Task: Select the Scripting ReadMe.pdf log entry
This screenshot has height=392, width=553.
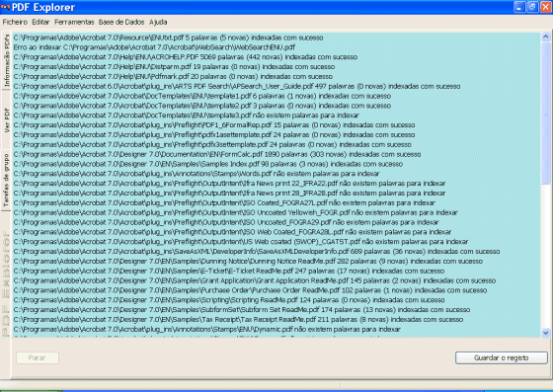Action: [229, 300]
